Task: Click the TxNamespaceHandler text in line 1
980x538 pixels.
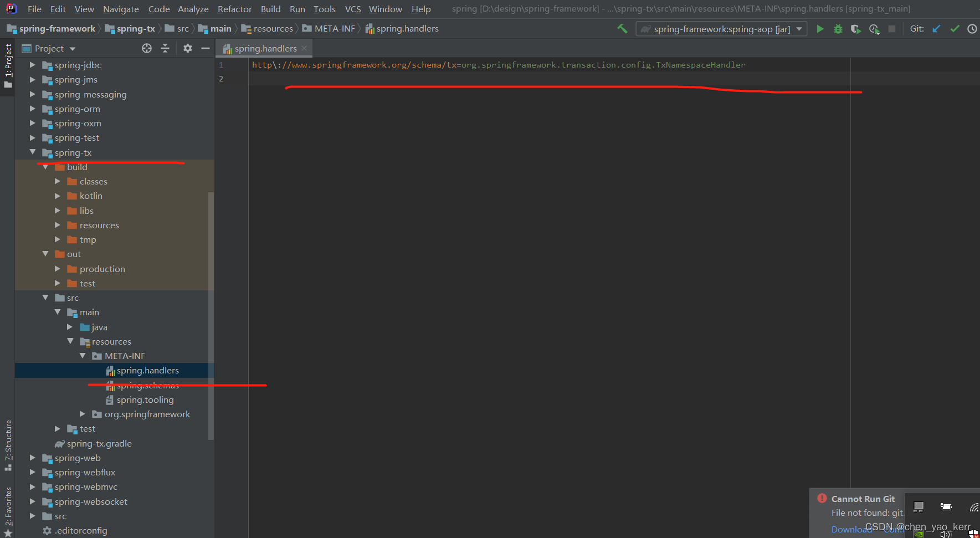Action: (x=701, y=65)
